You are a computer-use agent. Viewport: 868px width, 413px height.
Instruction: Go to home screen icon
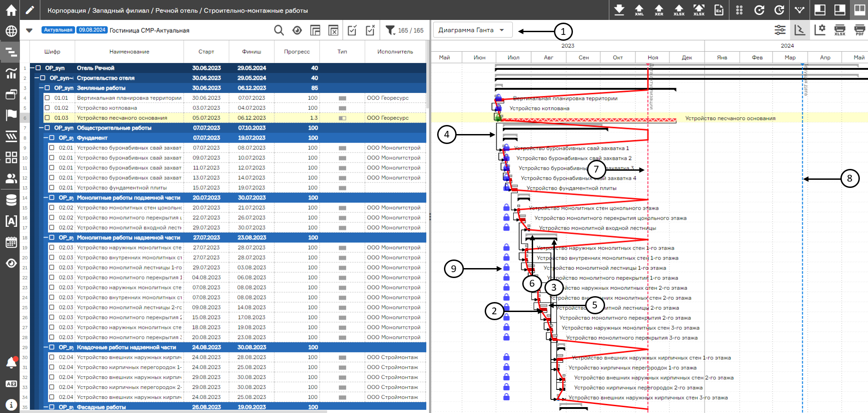(x=11, y=10)
